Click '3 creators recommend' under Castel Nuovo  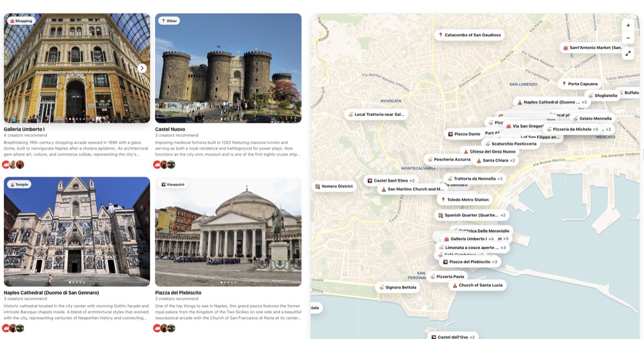[x=177, y=135]
